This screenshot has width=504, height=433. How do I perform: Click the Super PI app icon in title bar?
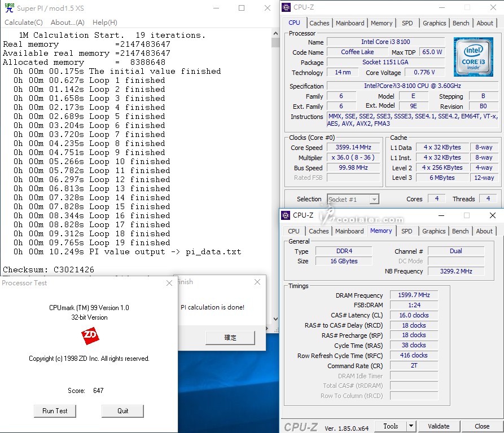point(10,8)
